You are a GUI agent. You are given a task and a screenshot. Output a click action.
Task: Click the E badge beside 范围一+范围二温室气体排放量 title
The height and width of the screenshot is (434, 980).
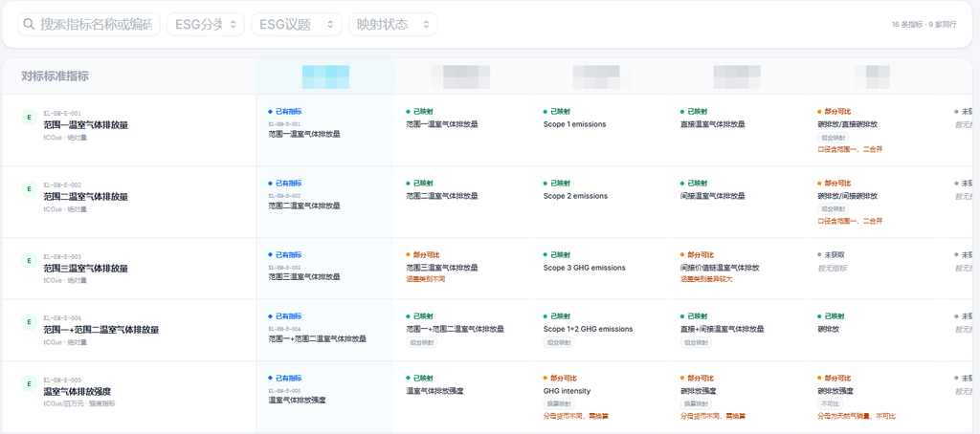pyautogui.click(x=29, y=321)
